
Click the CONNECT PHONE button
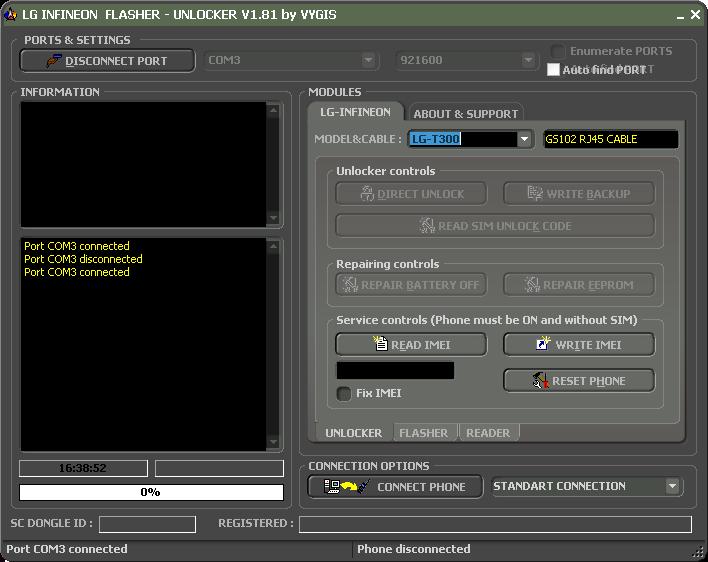coord(395,487)
